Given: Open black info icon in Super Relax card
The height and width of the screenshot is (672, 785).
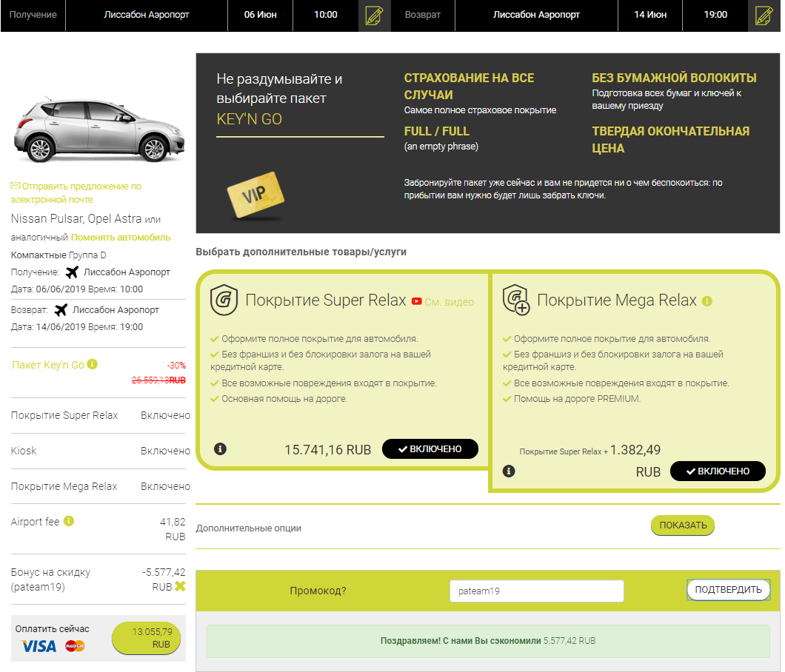Looking at the screenshot, I should 220,448.
